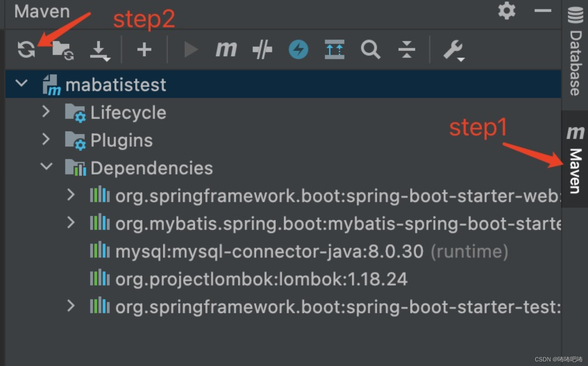Select org.mybatis.spring.boot:mybatis-spring-boot-starter row
Image resolution: width=588 pixels, height=366 pixels.
pos(283,223)
